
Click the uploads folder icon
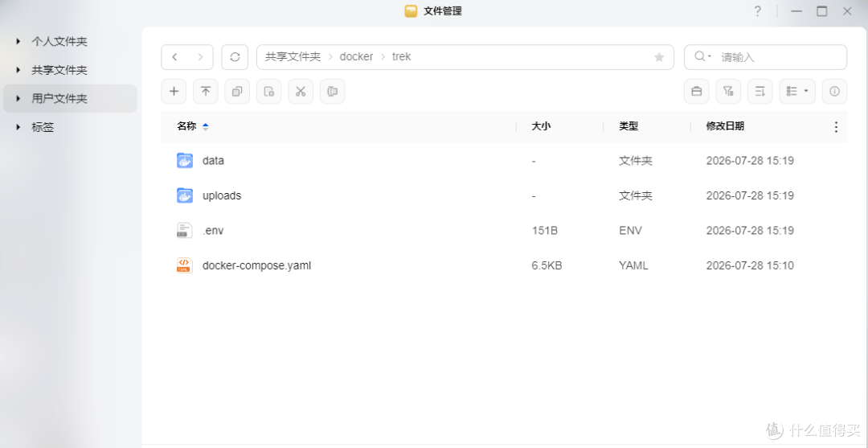point(184,195)
